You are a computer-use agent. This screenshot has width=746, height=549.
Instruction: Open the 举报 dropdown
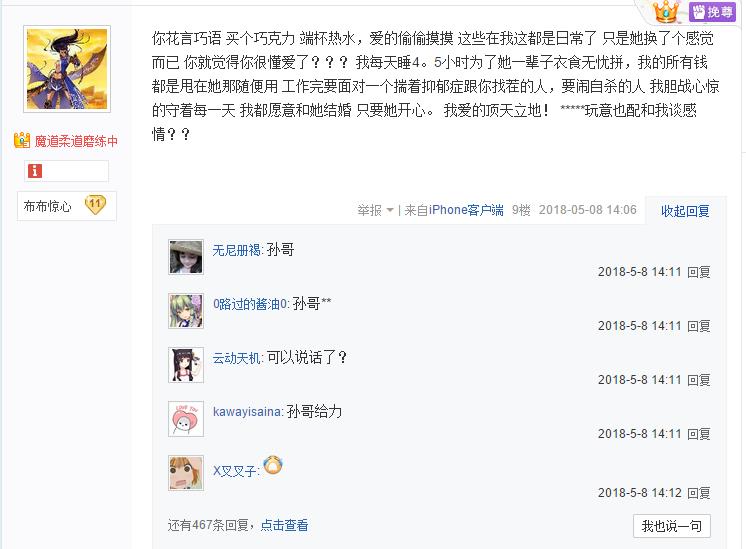pos(375,210)
